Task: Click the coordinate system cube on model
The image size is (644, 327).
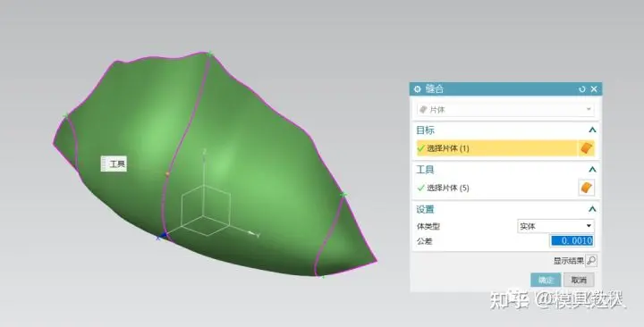Action: pos(206,210)
